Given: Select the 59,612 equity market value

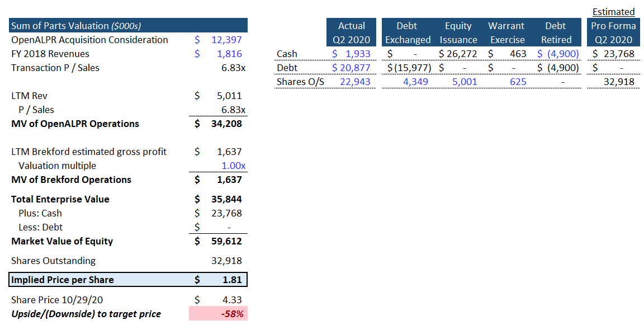Looking at the screenshot, I should (226, 241).
